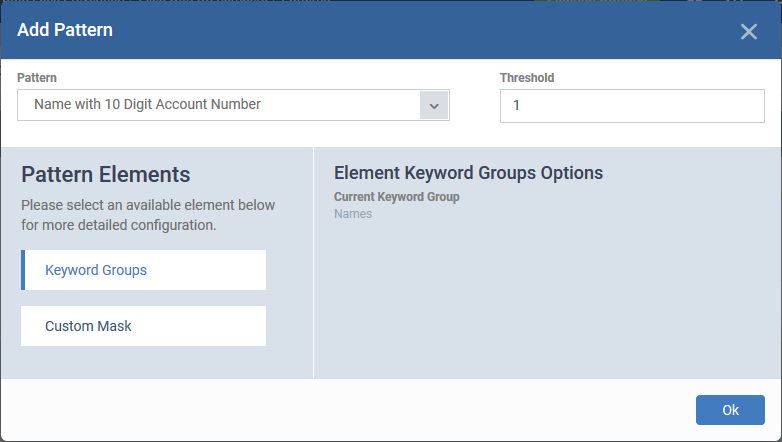Expand the Pattern dropdown arrow

tap(434, 105)
